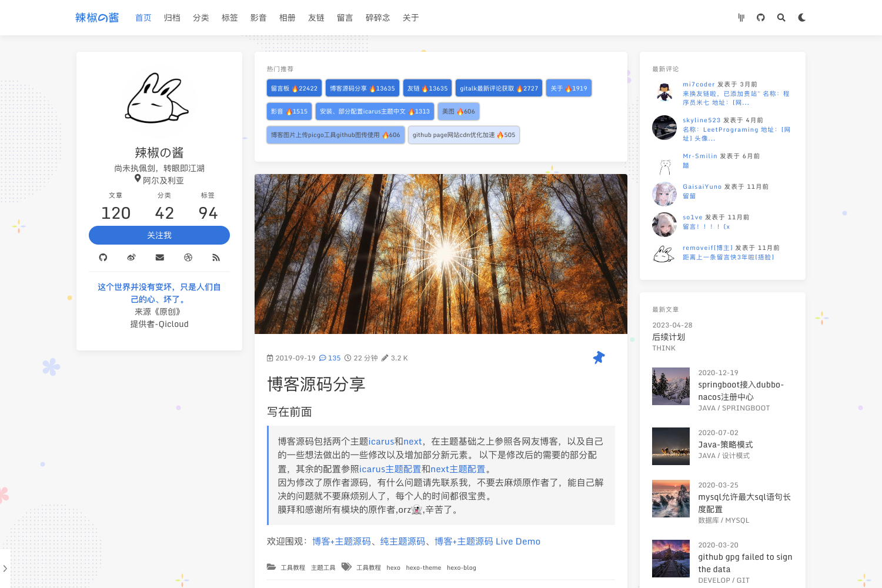Viewport: 882px width, 588px height.
Task: Switch to the 影音 page
Action: [259, 17]
